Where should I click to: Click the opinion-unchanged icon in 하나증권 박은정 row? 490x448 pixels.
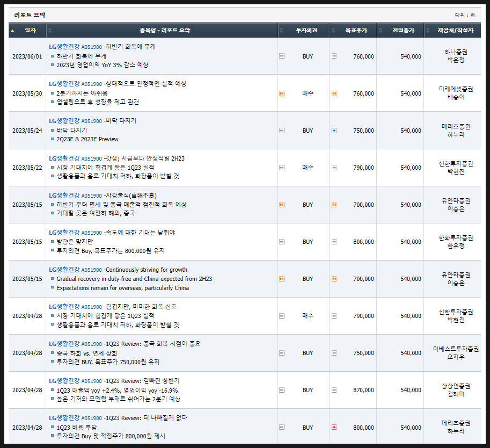tap(282, 56)
